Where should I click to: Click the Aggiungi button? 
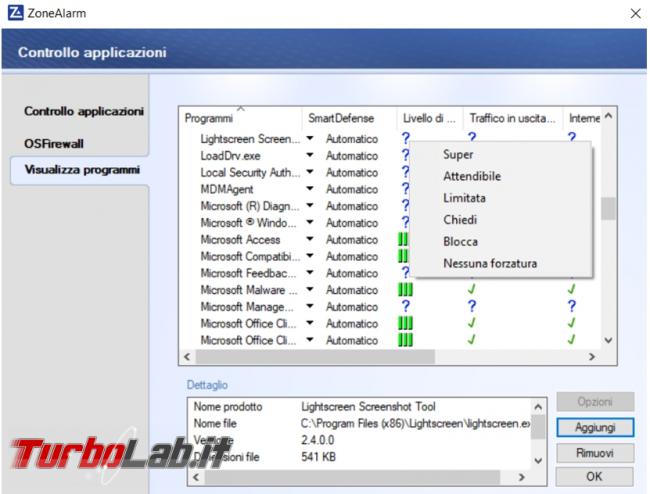[595, 427]
